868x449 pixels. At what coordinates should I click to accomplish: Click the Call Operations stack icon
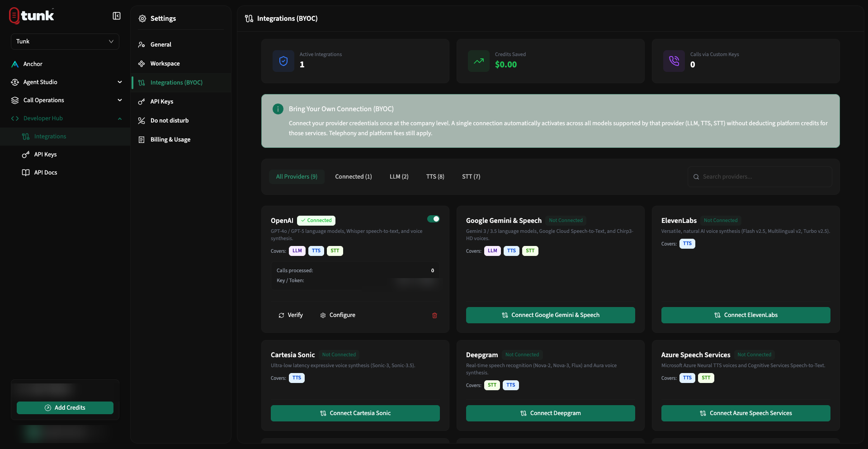click(15, 100)
